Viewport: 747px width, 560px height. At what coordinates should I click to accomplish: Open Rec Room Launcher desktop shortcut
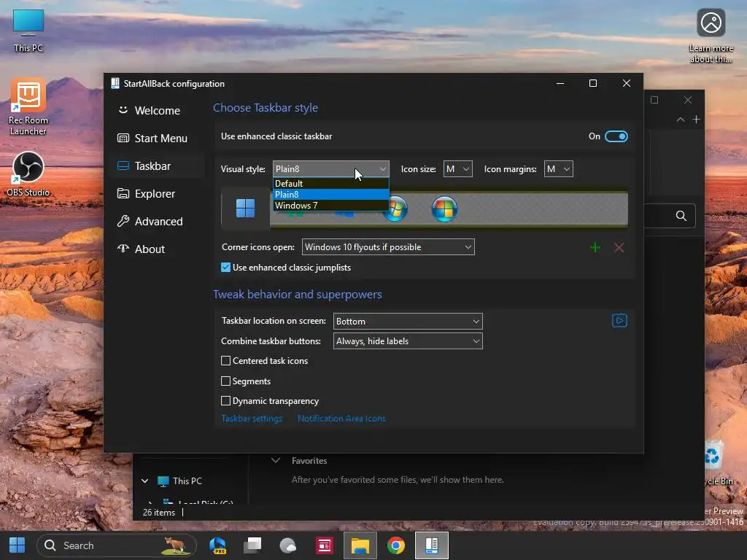(x=28, y=108)
